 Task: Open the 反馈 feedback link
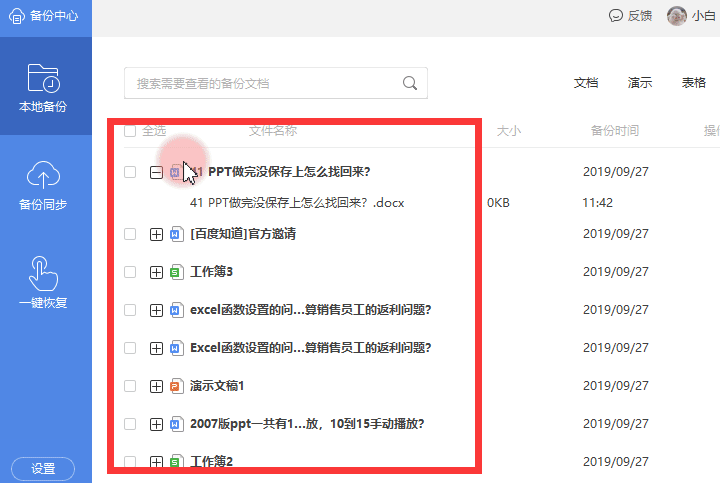point(630,16)
